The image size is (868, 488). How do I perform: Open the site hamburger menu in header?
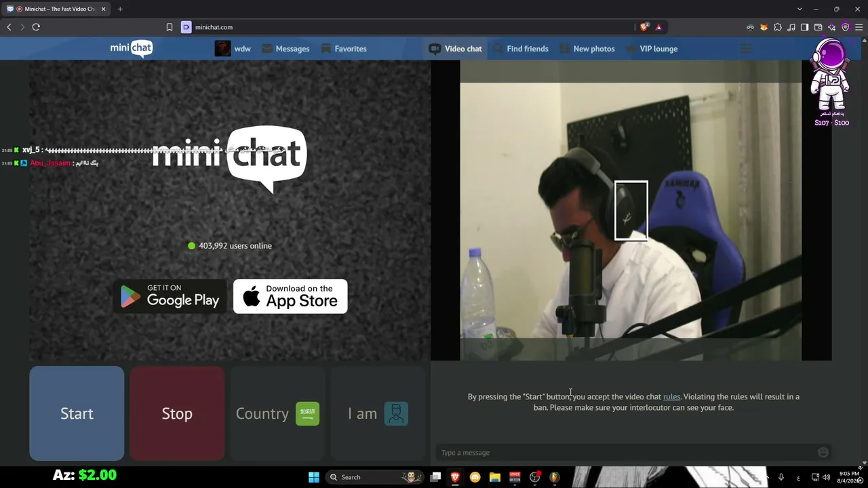746,49
